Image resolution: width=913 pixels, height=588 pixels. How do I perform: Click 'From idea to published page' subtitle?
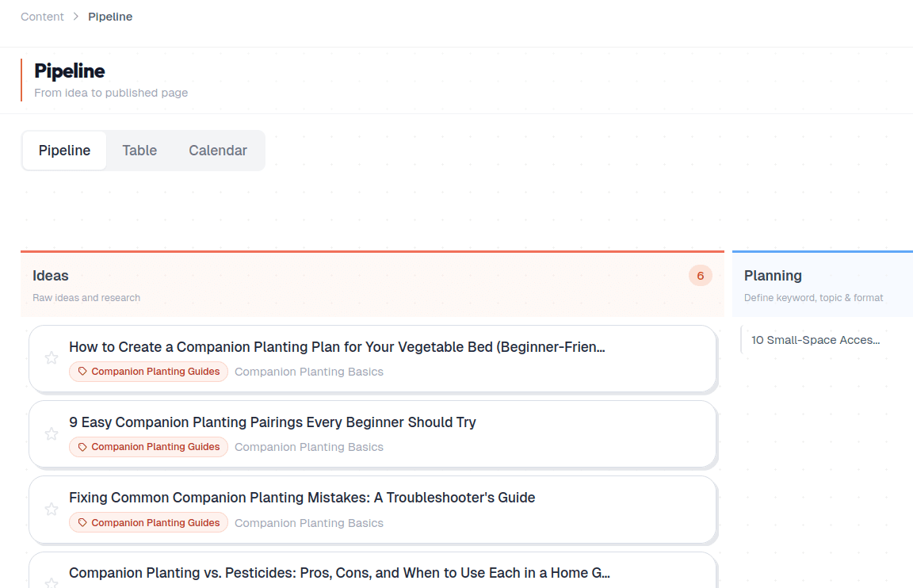pyautogui.click(x=111, y=94)
